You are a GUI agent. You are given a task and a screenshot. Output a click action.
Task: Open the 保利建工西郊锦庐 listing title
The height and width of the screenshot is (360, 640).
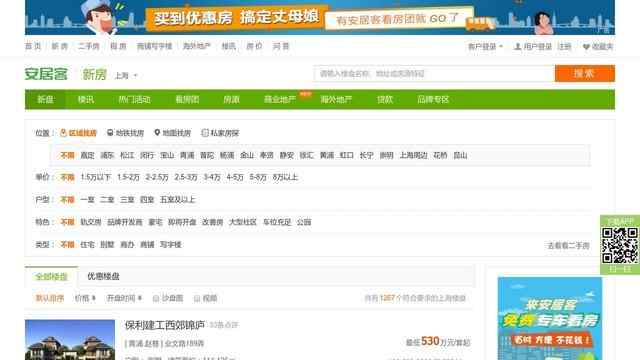tap(164, 325)
